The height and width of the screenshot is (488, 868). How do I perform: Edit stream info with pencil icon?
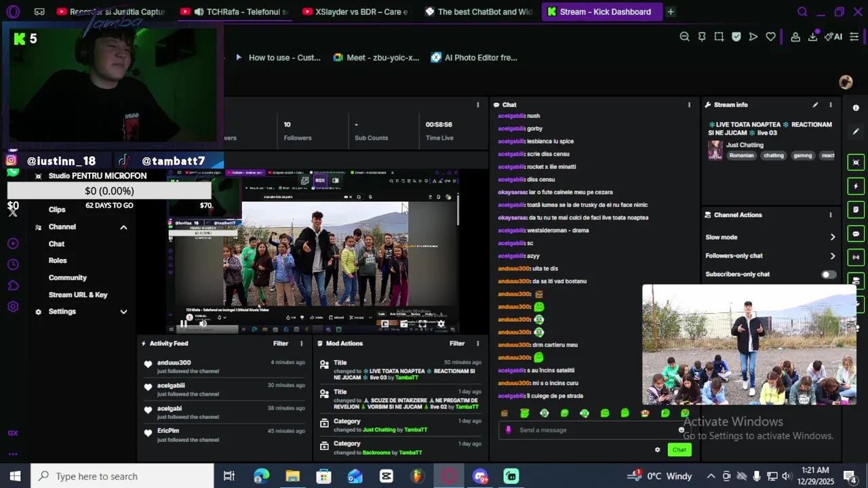815,105
